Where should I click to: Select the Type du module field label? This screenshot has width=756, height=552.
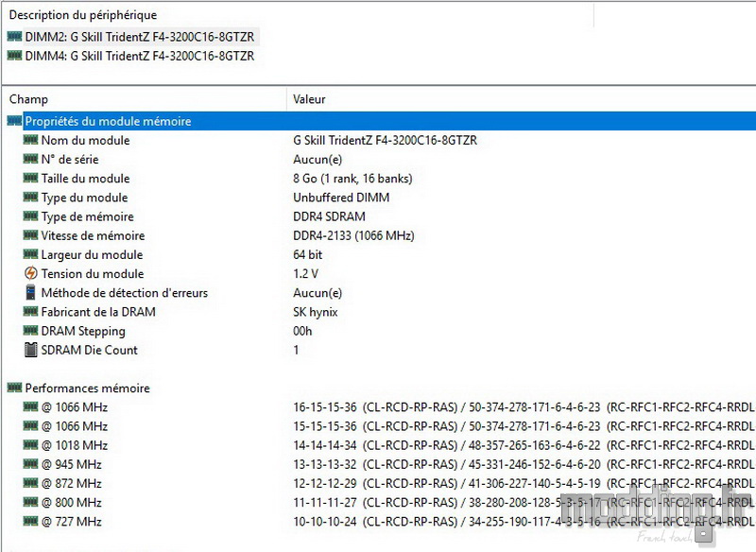click(x=84, y=198)
